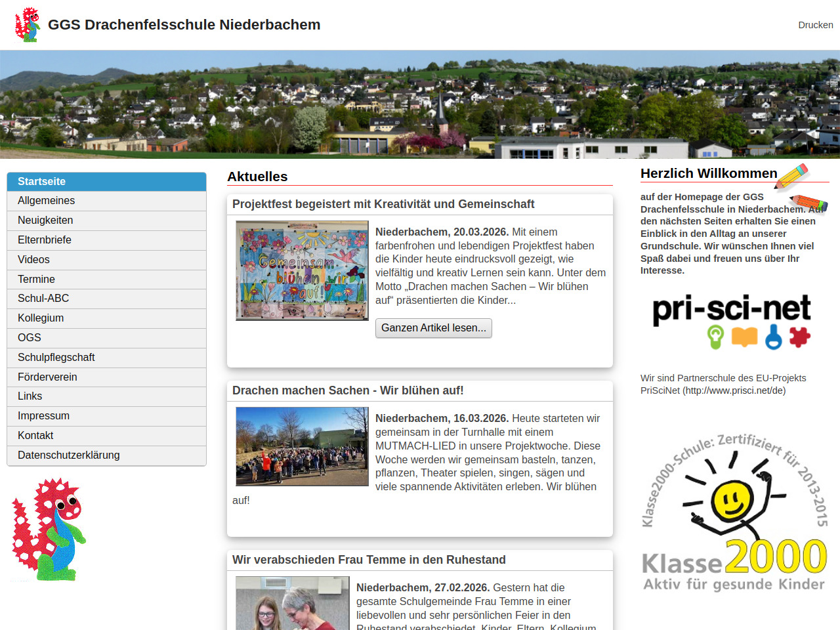The width and height of the screenshot is (840, 630).
Task: Open the Datenschutzerklärung menu item
Action: click(69, 455)
